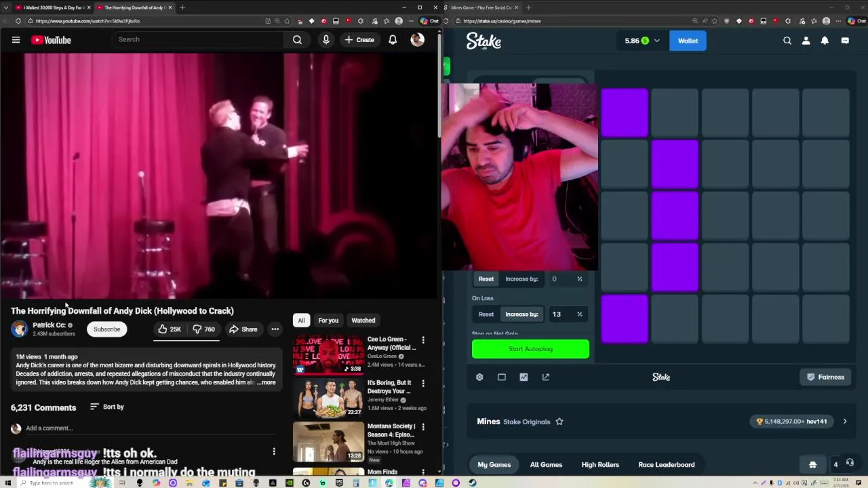The width and height of the screenshot is (868, 488).
Task: Click bottom-right unrevealed Mines tile
Action: (x=826, y=319)
